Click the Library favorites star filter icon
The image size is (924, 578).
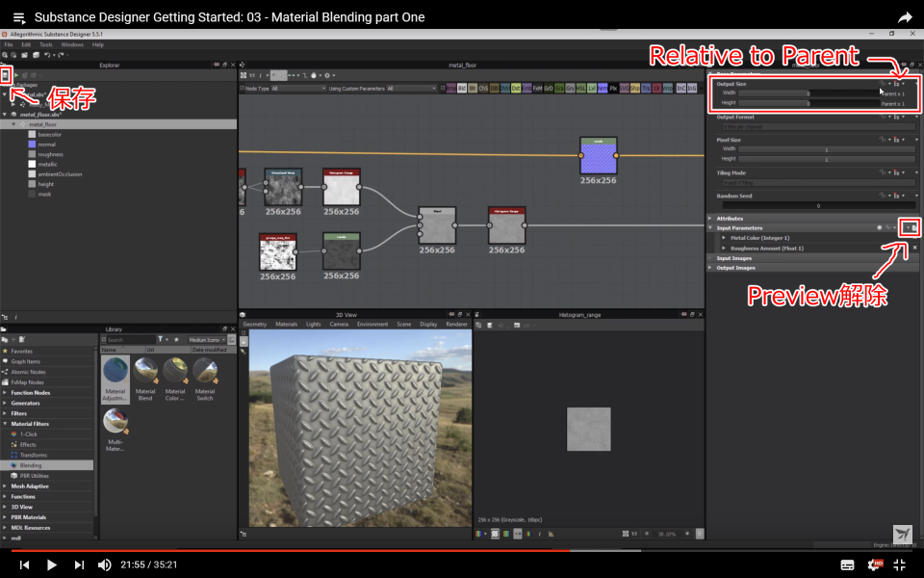click(x=176, y=340)
